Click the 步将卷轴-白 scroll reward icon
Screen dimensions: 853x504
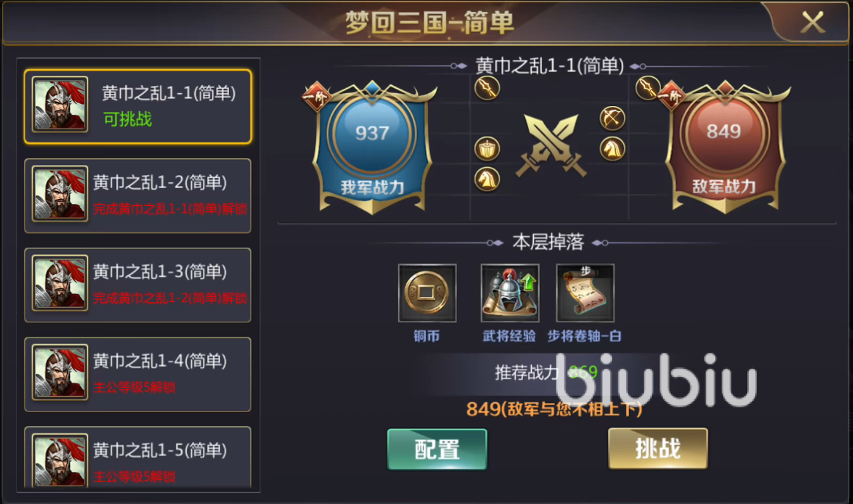585,293
